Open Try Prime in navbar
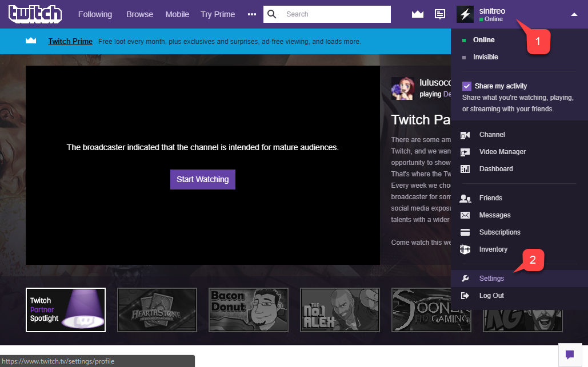This screenshot has width=588, height=367. click(x=218, y=14)
